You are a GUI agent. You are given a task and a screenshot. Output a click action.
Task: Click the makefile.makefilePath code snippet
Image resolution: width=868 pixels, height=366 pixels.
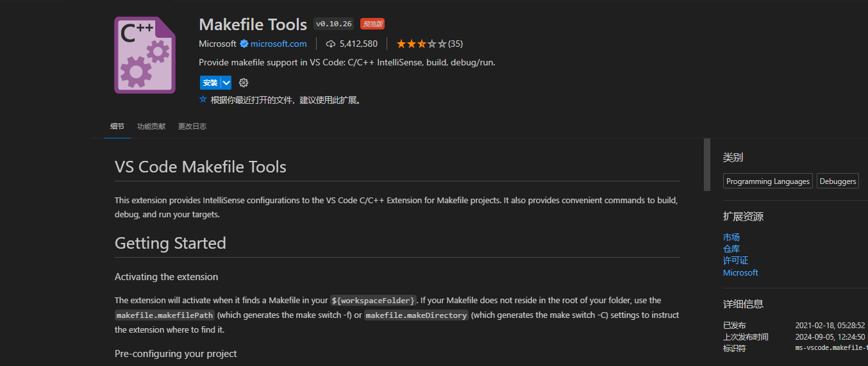(x=165, y=315)
